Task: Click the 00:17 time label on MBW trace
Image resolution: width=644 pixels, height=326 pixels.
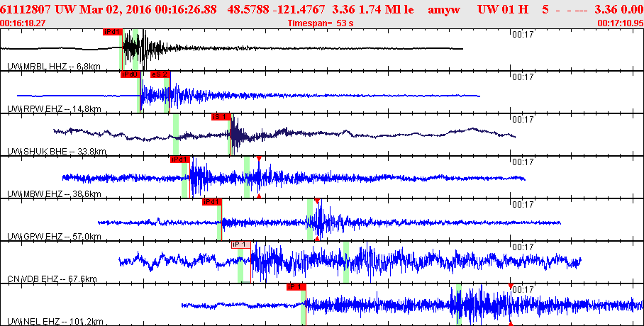Action: [523, 162]
